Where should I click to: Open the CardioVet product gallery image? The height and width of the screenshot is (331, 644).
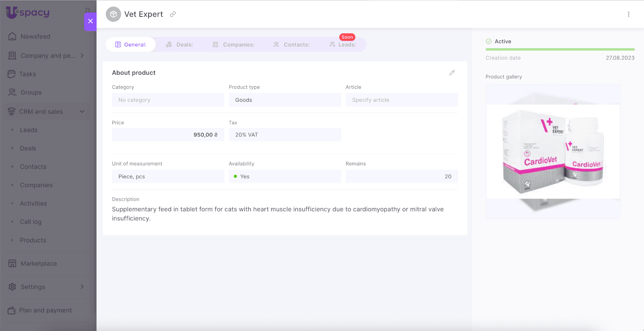(553, 152)
